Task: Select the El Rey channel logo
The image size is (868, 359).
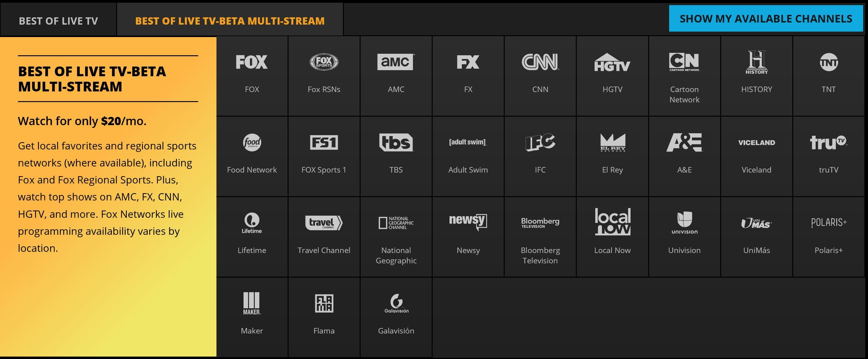Action: click(x=612, y=142)
